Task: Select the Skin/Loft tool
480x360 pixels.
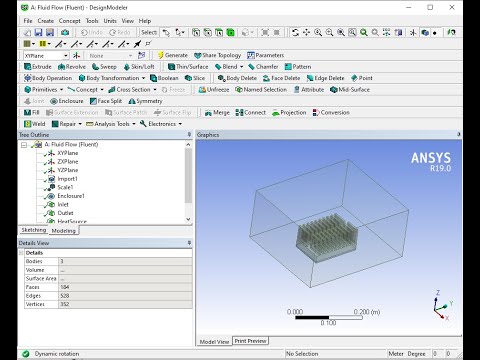Action: pyautogui.click(x=139, y=67)
